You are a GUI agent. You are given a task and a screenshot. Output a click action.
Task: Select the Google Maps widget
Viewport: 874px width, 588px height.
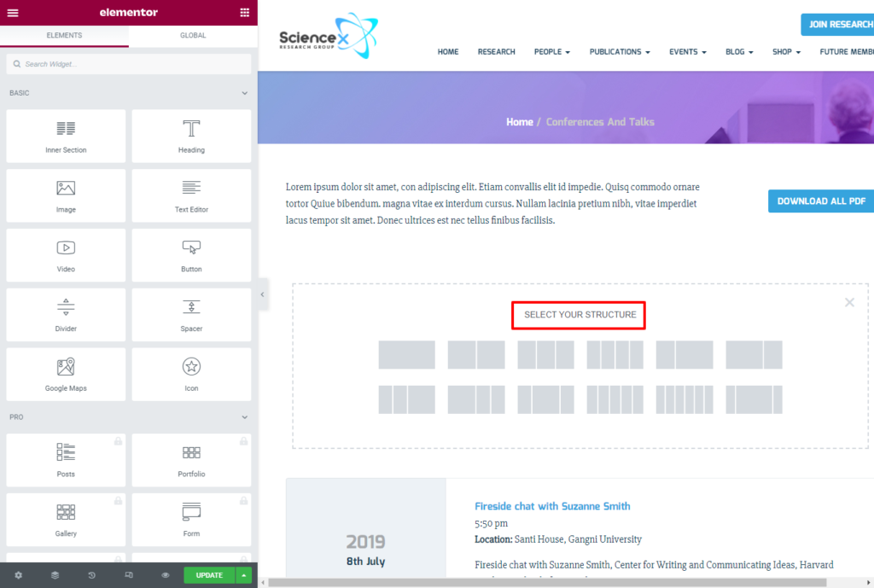coord(66,374)
